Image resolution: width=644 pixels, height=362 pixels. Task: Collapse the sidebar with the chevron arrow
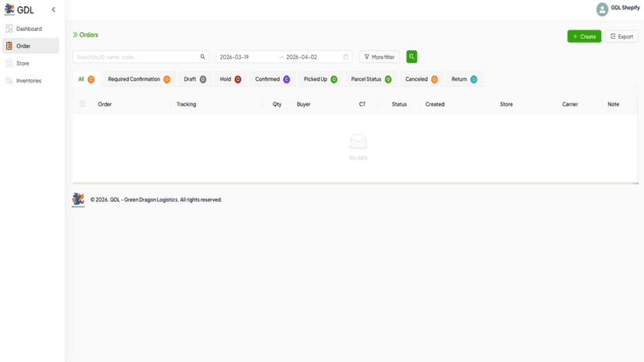click(54, 9)
